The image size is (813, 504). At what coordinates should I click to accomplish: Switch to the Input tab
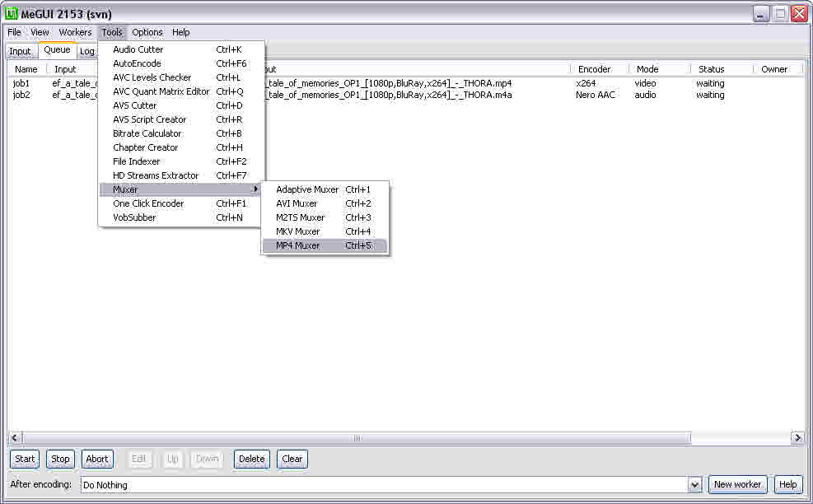pos(21,51)
